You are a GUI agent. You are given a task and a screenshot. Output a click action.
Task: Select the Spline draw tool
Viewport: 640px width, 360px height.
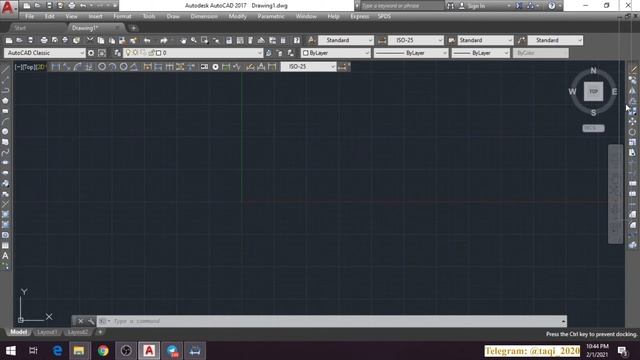[5, 152]
